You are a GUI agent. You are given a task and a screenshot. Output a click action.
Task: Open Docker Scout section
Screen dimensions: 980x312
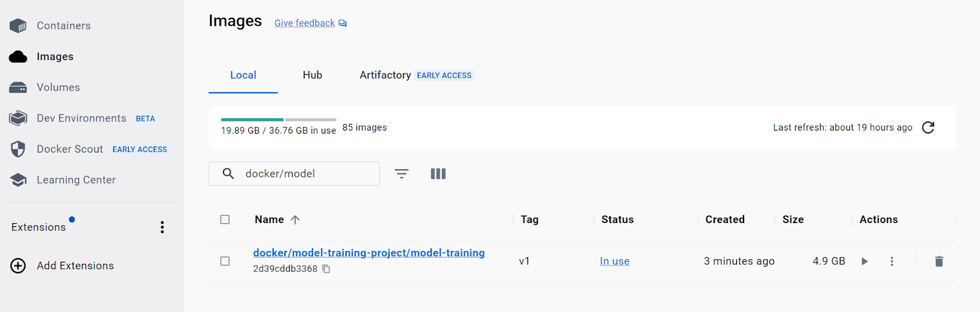click(70, 149)
